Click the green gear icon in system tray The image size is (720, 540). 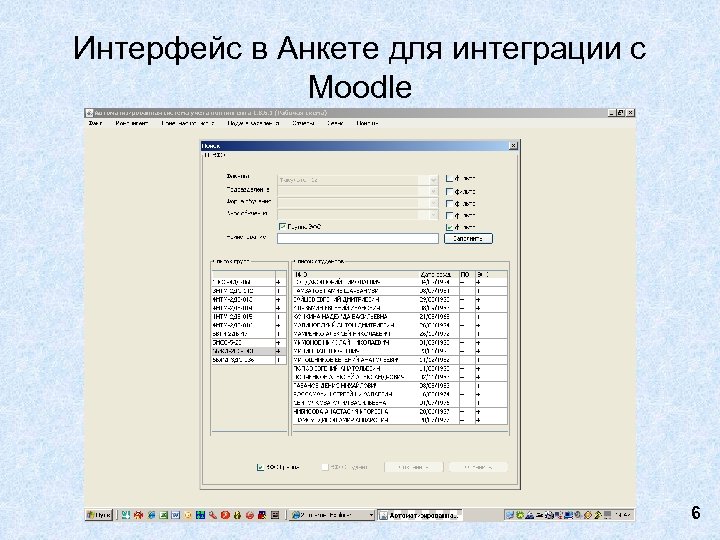(x=520, y=515)
